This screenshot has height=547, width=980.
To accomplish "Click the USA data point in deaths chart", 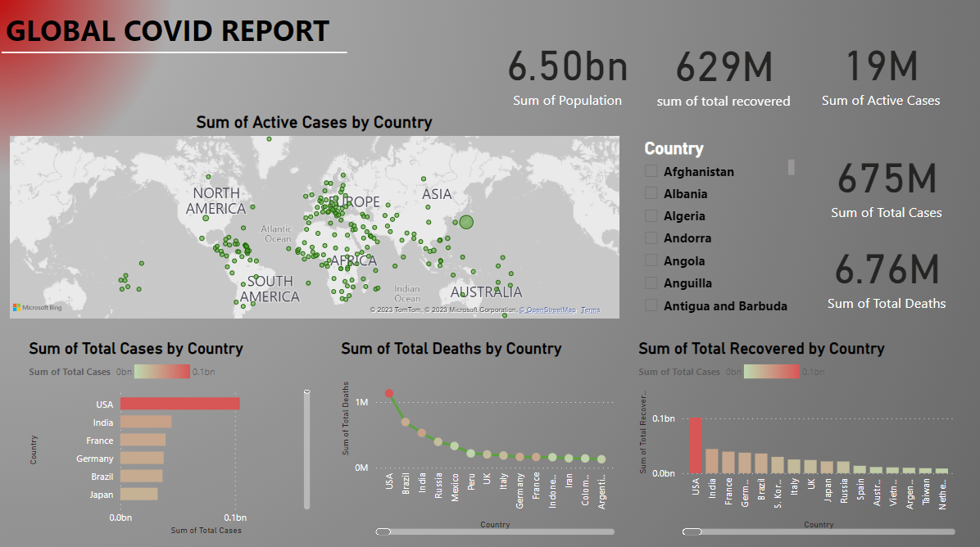I will 389,394.
